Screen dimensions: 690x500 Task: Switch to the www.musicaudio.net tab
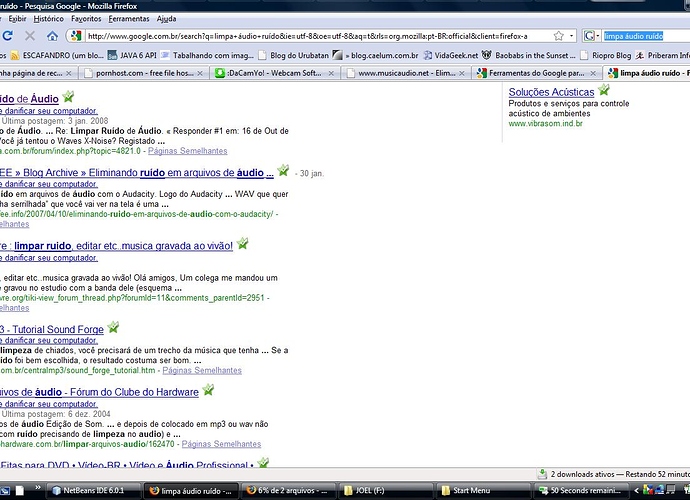[x=406, y=73]
